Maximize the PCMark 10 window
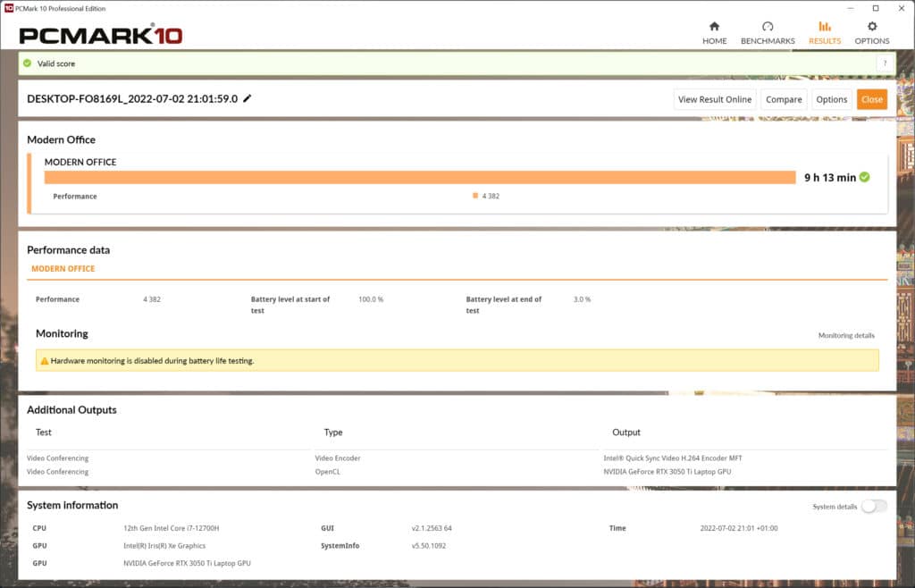 [876, 8]
